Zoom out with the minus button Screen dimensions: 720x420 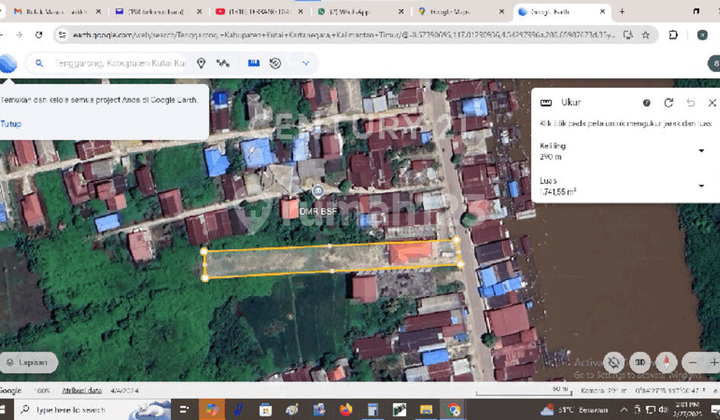pyautogui.click(x=693, y=362)
